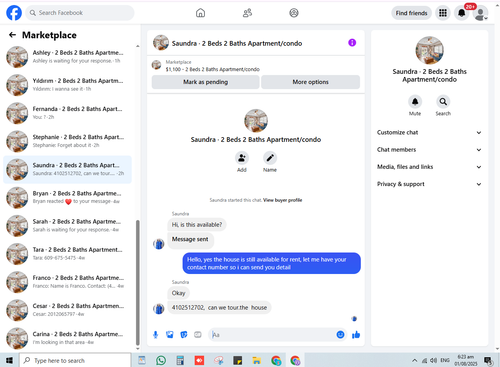
Task: Expand the Privacy & support section
Action: (429, 184)
